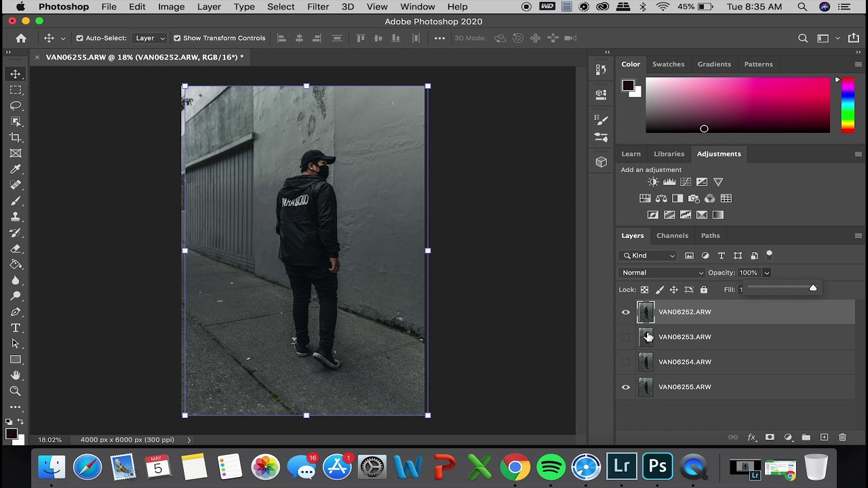868x488 pixels.
Task: Pick the Pen tool
Action: coord(16,312)
